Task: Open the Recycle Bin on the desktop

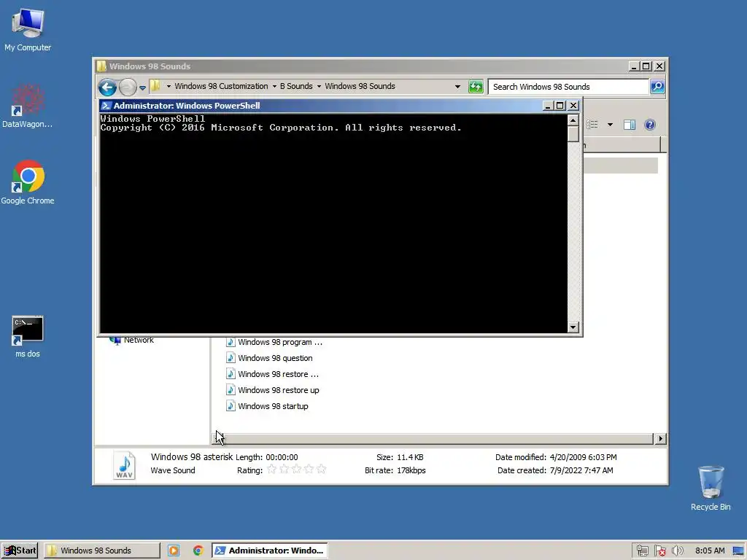Action: tap(711, 488)
